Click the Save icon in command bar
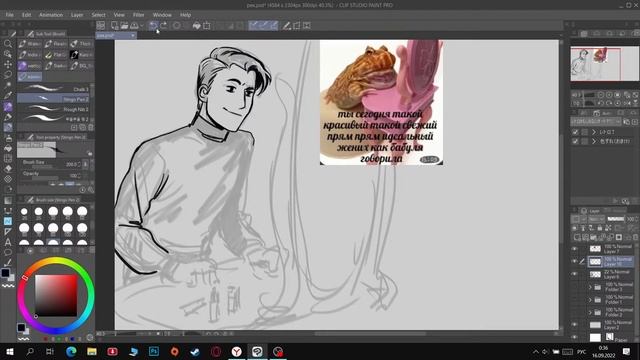Screen dimensions: 640x360 tap(134, 25)
